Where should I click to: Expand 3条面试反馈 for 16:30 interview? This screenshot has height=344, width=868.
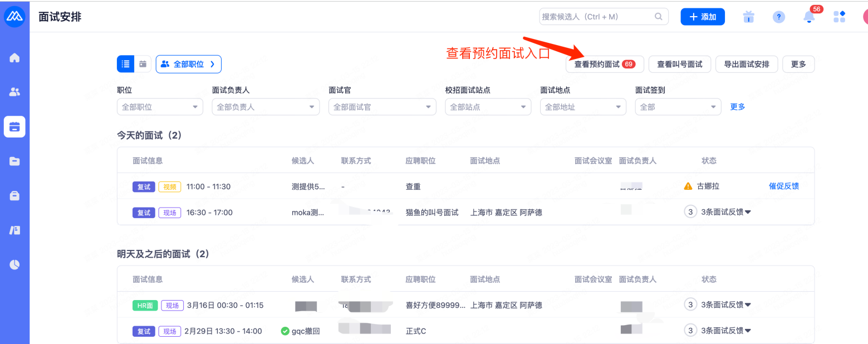pyautogui.click(x=726, y=212)
